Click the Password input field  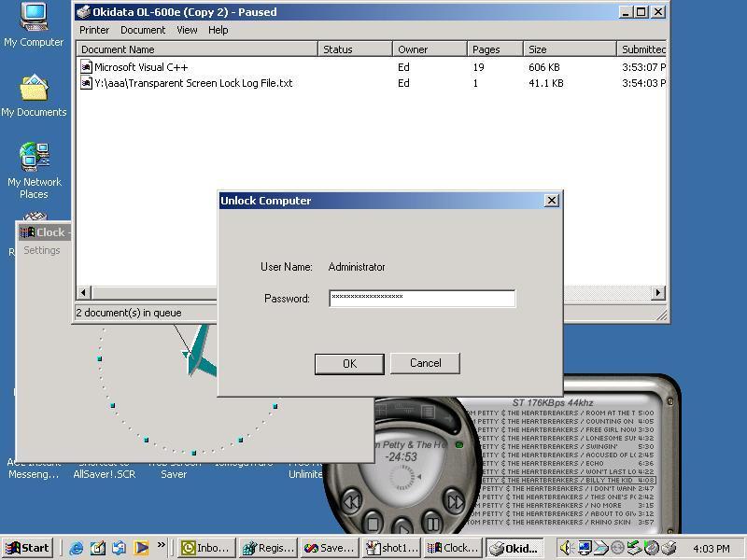coord(422,299)
